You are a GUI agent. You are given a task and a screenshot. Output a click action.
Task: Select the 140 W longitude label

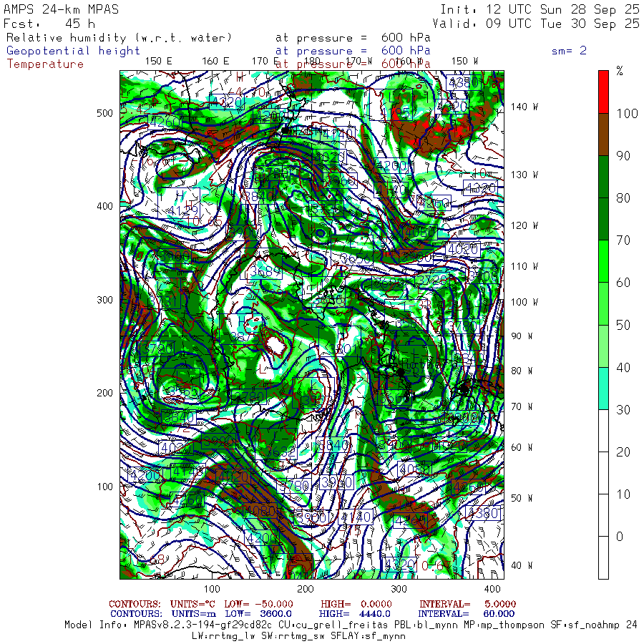[x=524, y=107]
